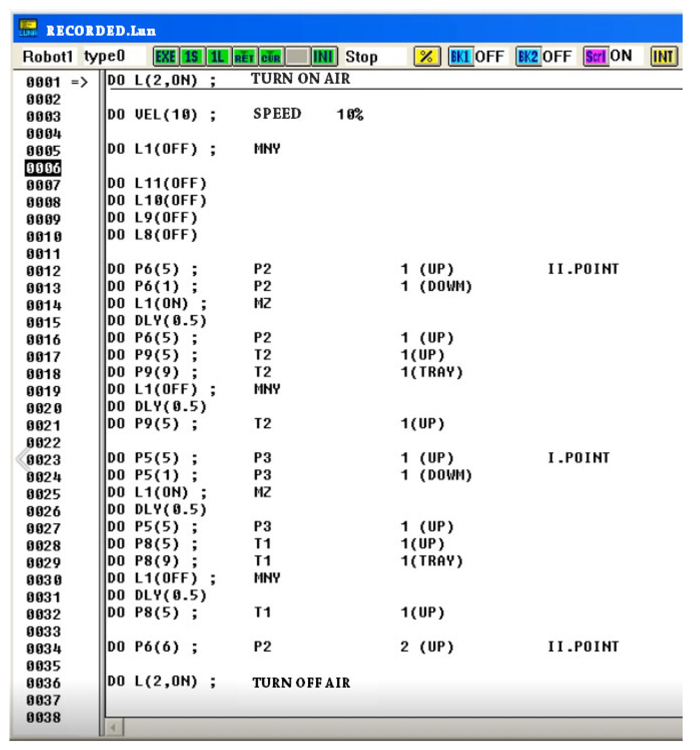Screen dimensions: 700x750
Task: Click the 1S single step button
Action: click(192, 57)
